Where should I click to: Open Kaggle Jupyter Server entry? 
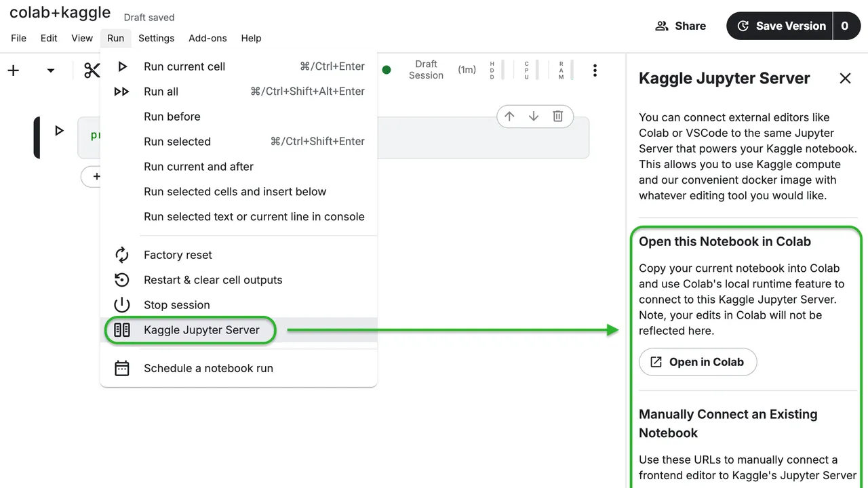point(239,330)
